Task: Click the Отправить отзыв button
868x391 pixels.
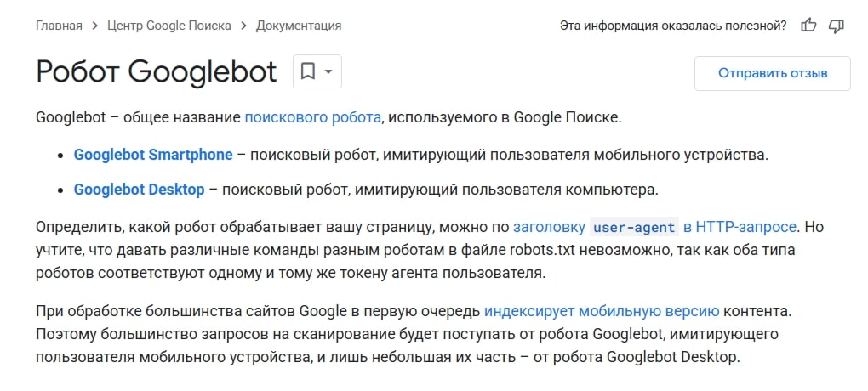Action: point(773,73)
